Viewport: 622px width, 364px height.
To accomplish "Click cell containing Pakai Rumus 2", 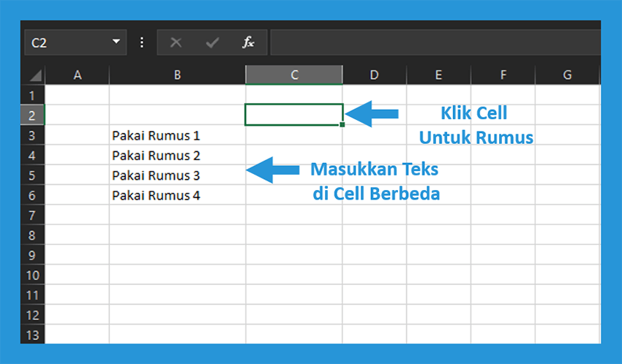I will point(177,155).
